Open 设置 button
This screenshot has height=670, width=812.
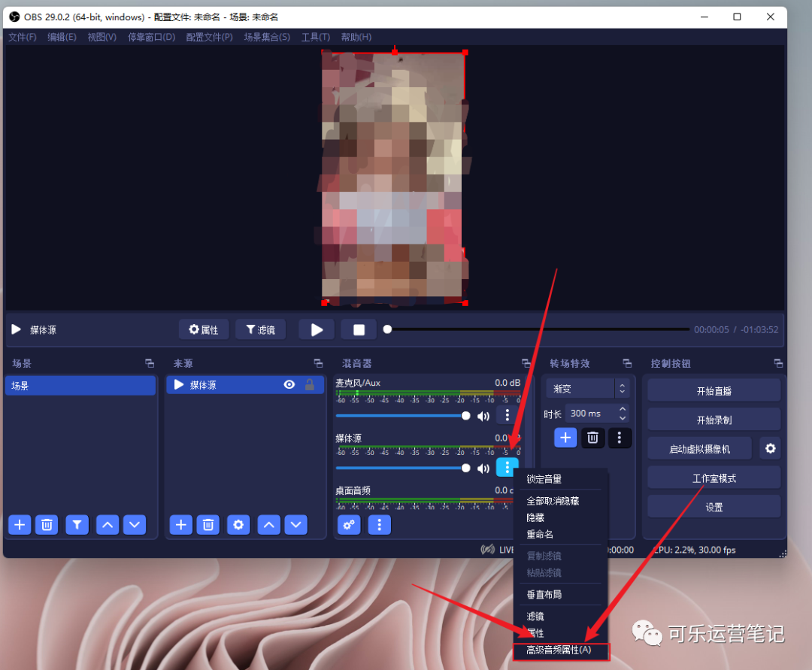[x=714, y=507]
